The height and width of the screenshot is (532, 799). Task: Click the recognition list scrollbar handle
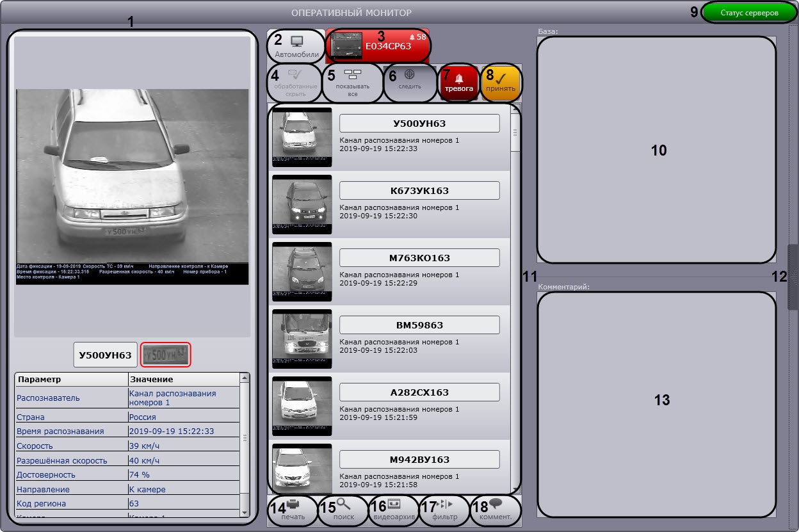(515, 133)
